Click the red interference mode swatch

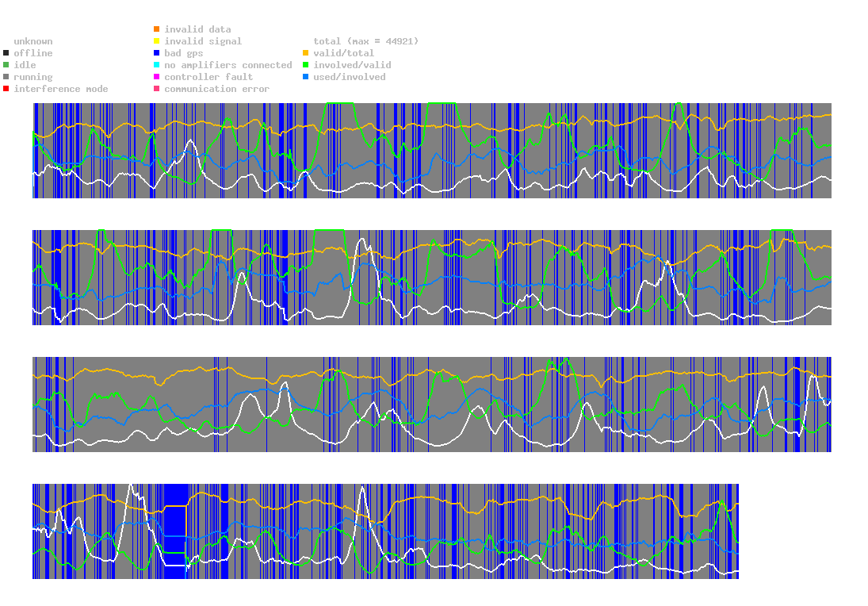point(6,89)
